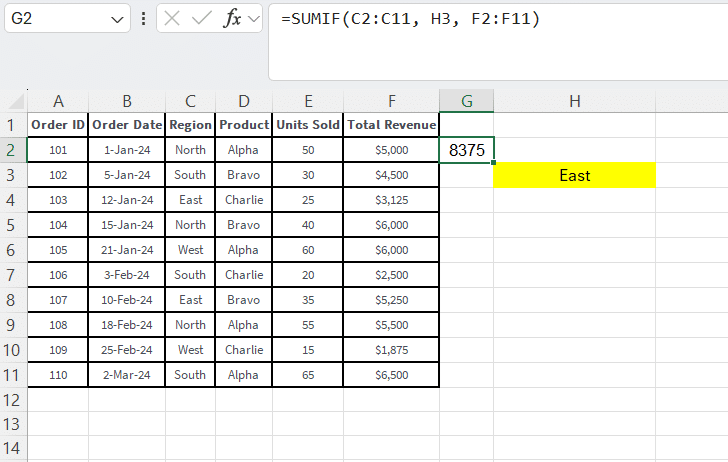Viewport: 728px width, 462px height.
Task: Select the 15-Jan-24 date cell
Action: (x=127, y=225)
